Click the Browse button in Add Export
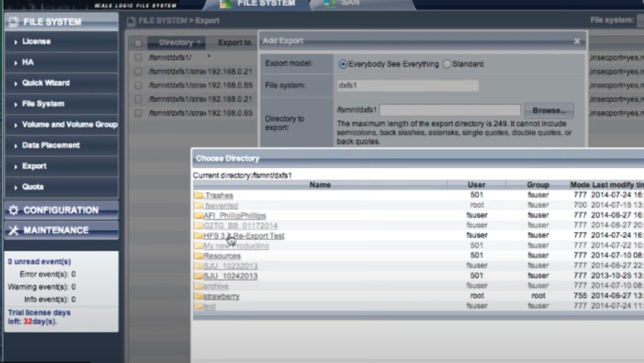 click(x=548, y=110)
